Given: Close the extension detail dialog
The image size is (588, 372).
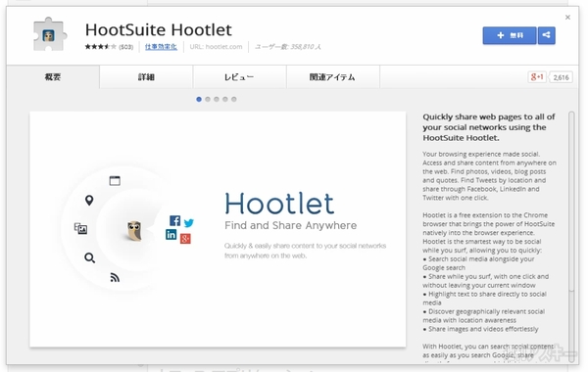Looking at the screenshot, I should [567, 18].
